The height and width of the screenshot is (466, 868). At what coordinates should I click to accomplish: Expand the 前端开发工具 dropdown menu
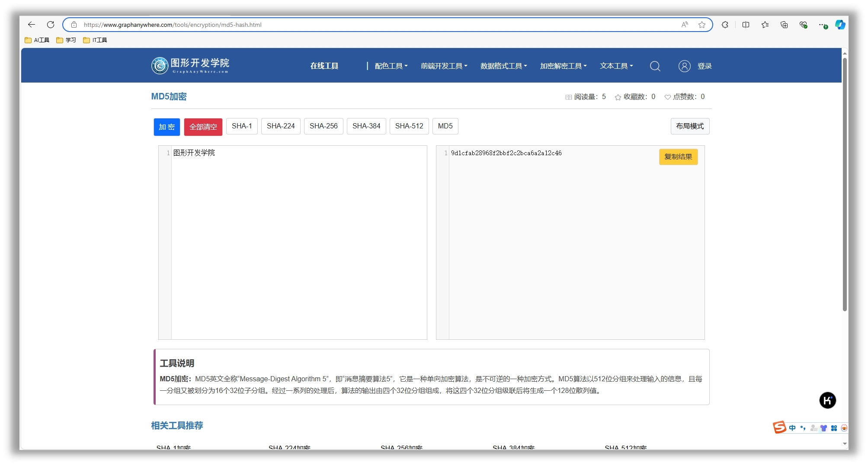444,66
